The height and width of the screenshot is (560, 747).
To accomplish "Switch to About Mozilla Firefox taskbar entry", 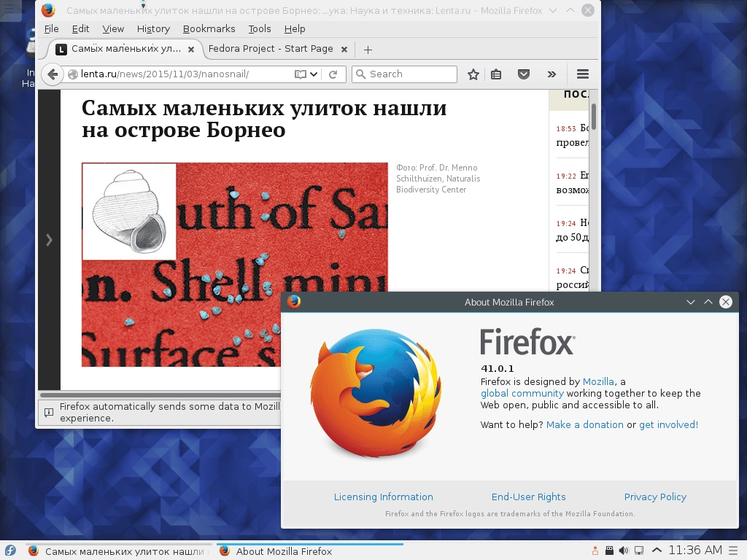I will point(309,551).
